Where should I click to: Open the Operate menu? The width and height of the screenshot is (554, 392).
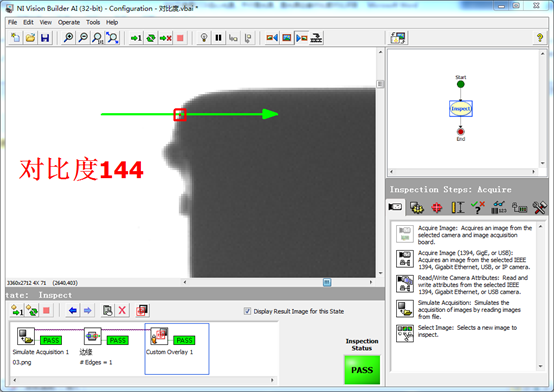coord(69,22)
